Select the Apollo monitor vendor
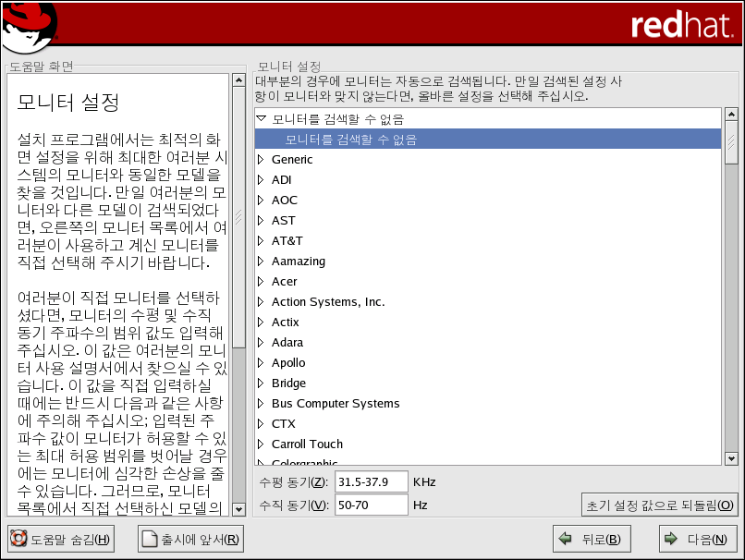The image size is (745, 560). point(288,363)
